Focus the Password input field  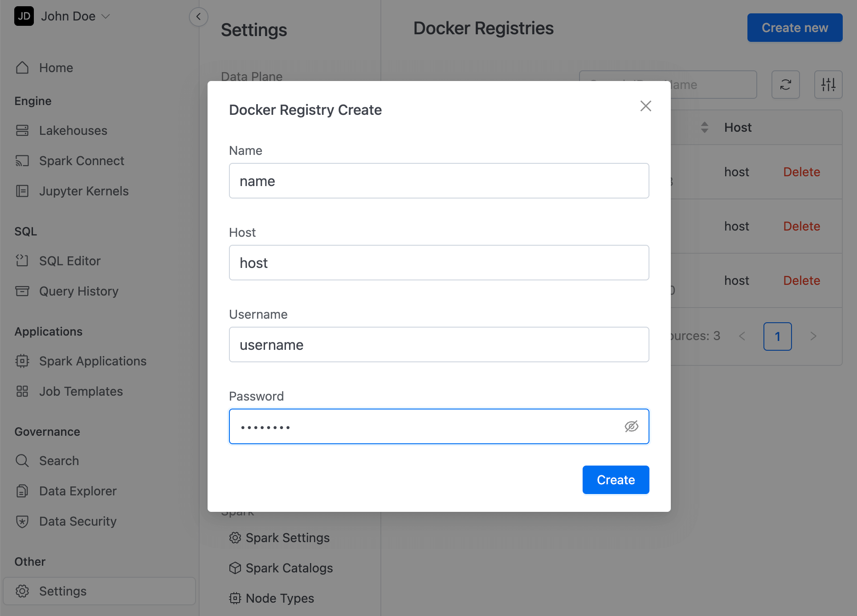439,426
